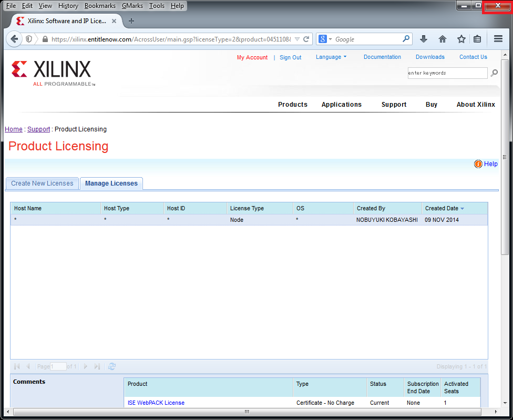Go to the browser home page icon

tap(443, 39)
